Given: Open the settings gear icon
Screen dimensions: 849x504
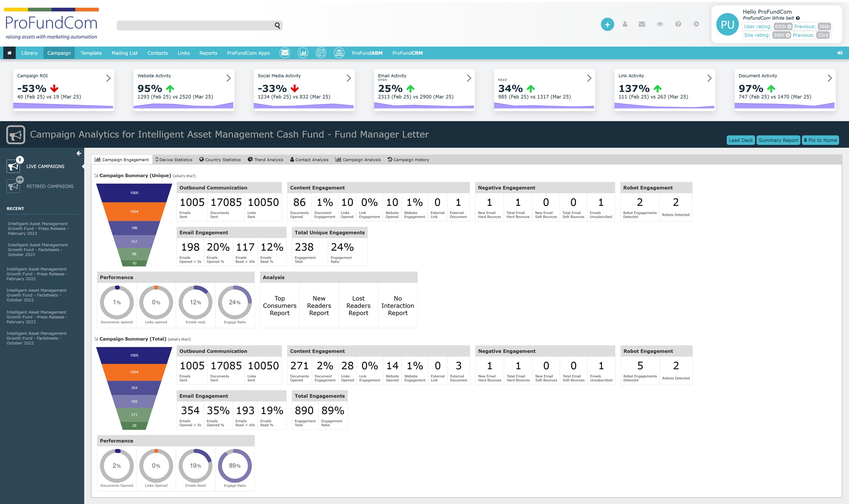Looking at the screenshot, I should (x=696, y=24).
